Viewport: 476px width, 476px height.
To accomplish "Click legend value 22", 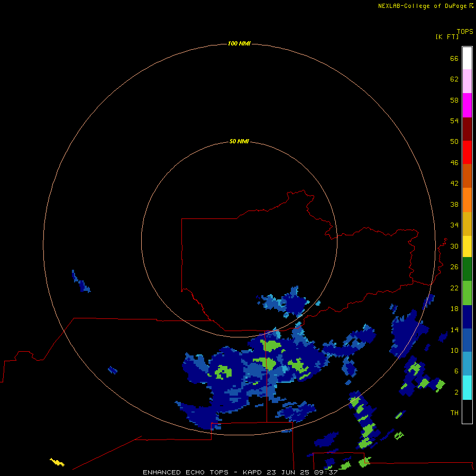I will pyautogui.click(x=454, y=288).
